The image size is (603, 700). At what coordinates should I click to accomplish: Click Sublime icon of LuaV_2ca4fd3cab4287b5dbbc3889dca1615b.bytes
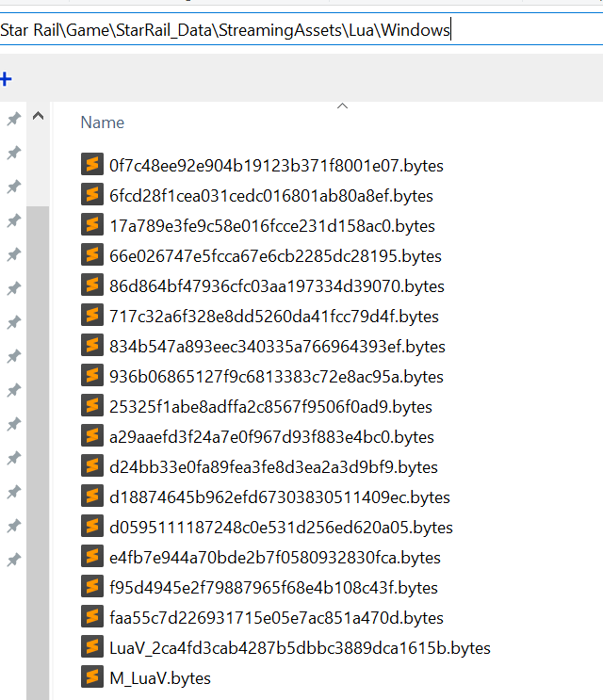click(x=92, y=646)
